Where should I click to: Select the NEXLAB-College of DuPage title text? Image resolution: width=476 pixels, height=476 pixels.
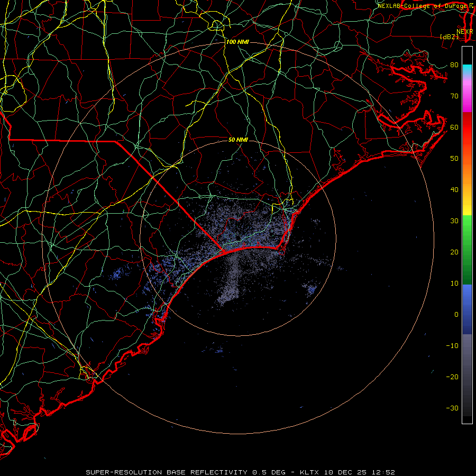point(423,6)
